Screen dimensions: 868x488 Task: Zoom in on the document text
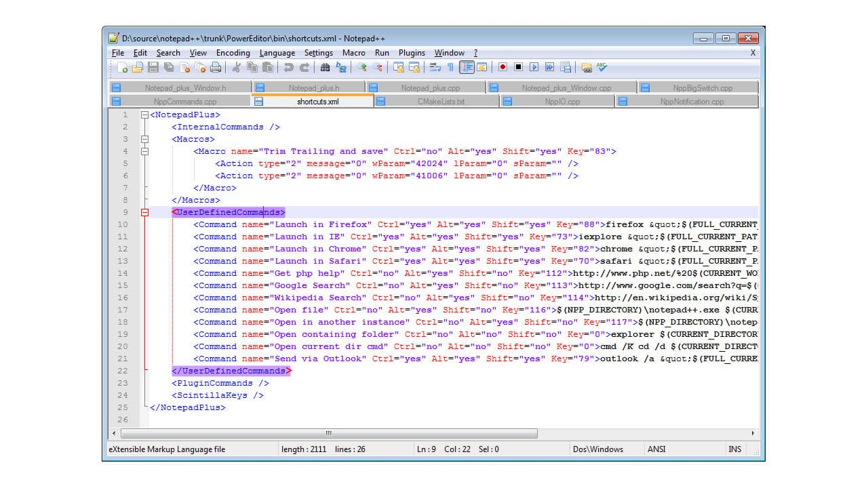point(363,67)
